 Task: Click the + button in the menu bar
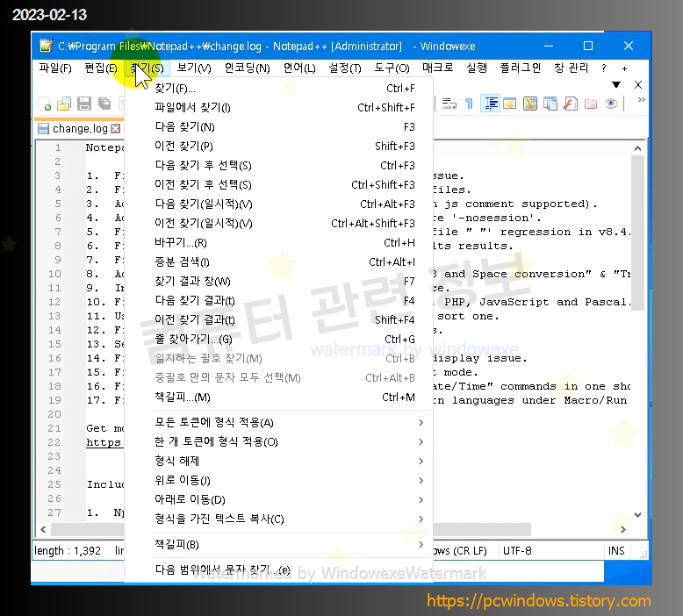click(x=625, y=68)
